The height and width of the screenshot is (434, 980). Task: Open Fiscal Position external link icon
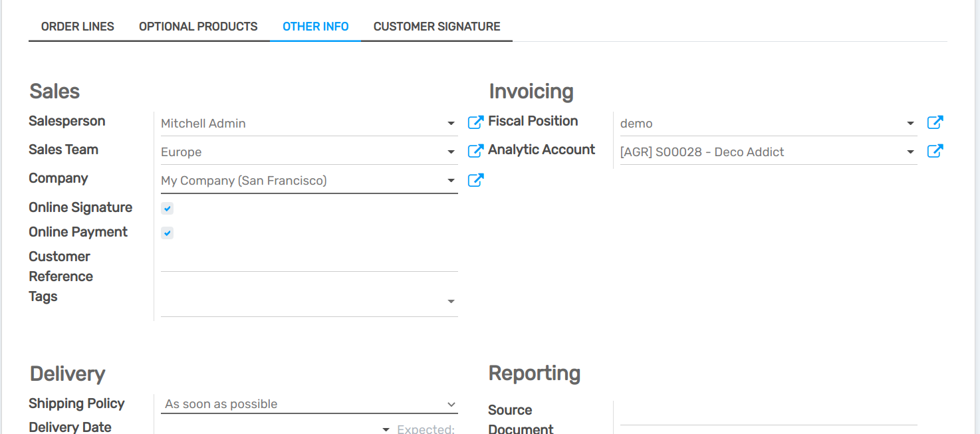[935, 122]
